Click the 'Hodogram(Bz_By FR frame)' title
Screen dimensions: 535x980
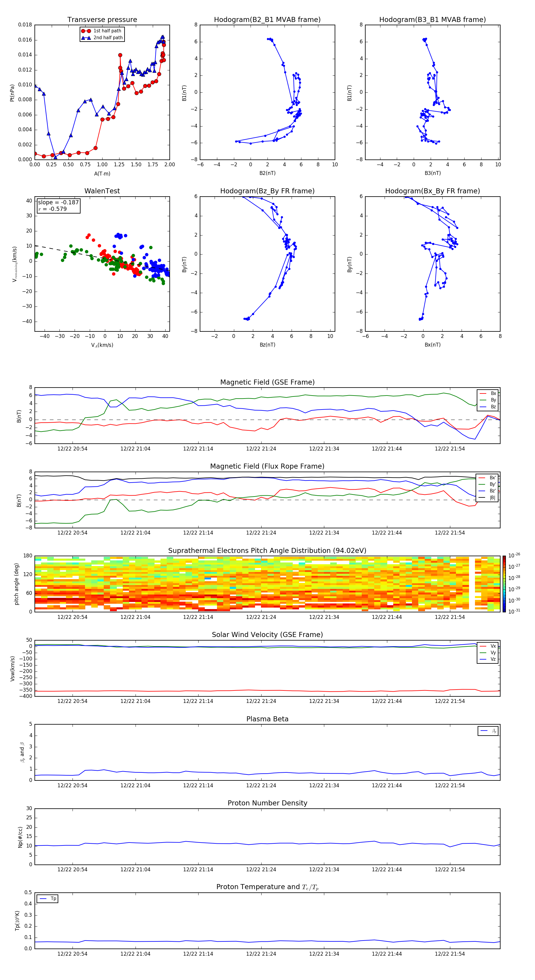pyautogui.click(x=267, y=191)
